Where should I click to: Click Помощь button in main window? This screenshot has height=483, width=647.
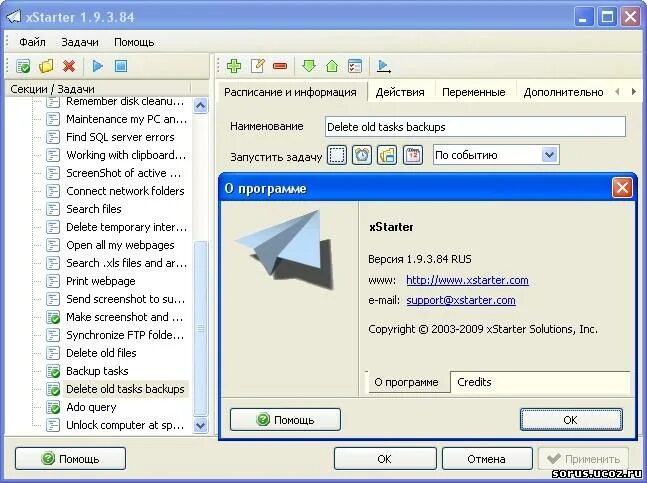coord(70,459)
